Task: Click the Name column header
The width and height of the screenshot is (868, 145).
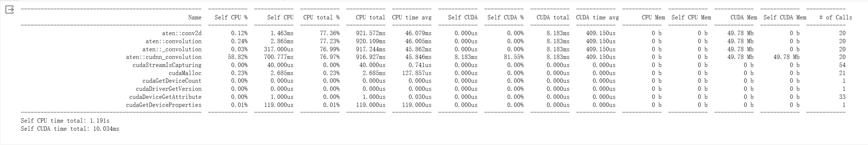Action: coord(195,18)
